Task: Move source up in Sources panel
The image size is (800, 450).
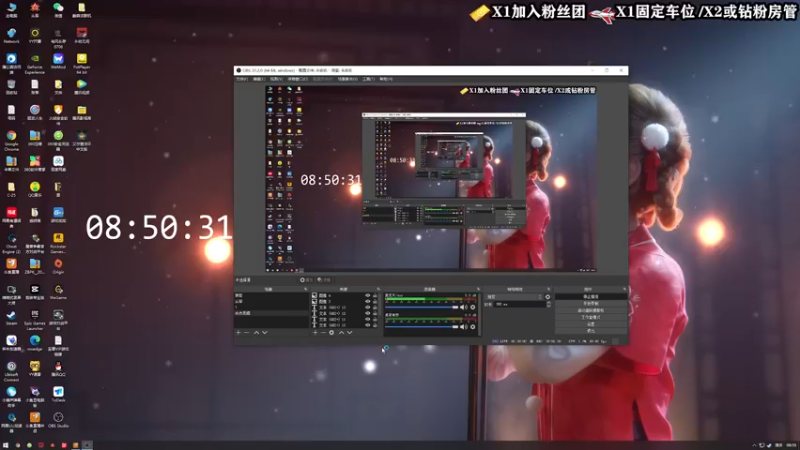Action: [x=341, y=333]
